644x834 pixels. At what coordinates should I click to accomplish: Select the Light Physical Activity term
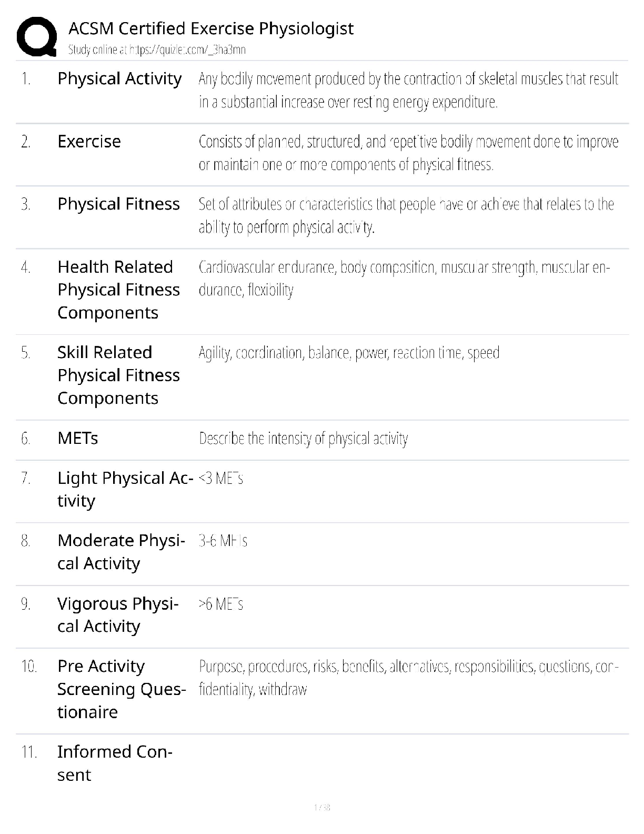point(125,489)
